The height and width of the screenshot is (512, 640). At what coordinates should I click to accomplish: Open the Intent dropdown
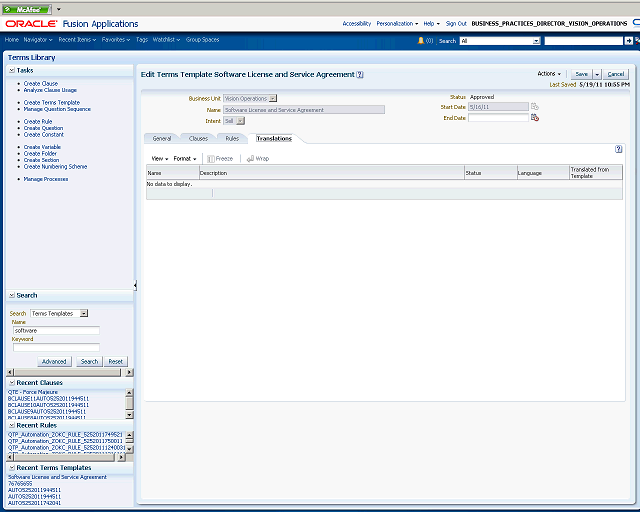[240, 121]
